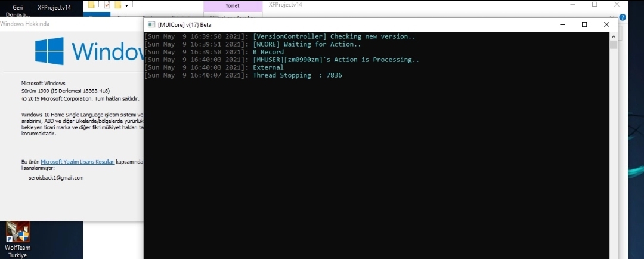Click the XFProjectv14 desktop icon label
This screenshot has width=644, height=259.
[54, 7]
